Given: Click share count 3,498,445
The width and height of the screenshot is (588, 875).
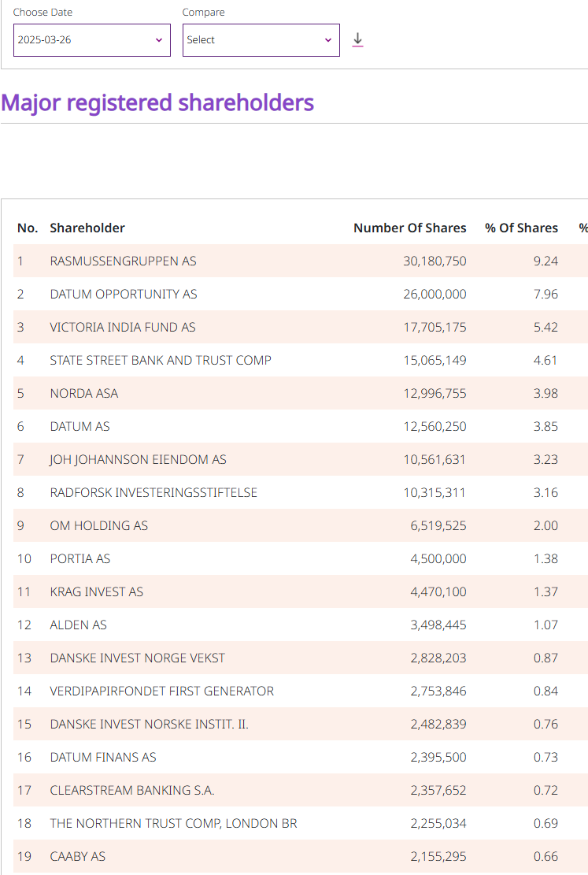Looking at the screenshot, I should pyautogui.click(x=438, y=625).
